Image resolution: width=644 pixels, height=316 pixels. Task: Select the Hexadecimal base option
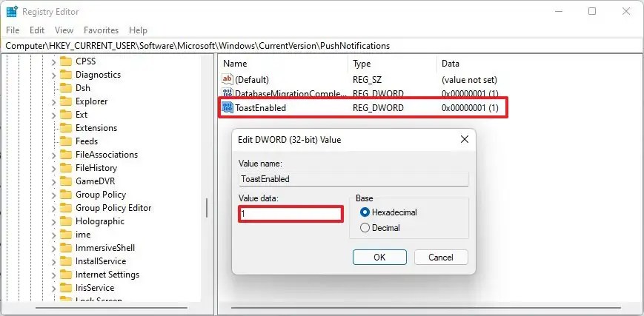[x=365, y=212]
